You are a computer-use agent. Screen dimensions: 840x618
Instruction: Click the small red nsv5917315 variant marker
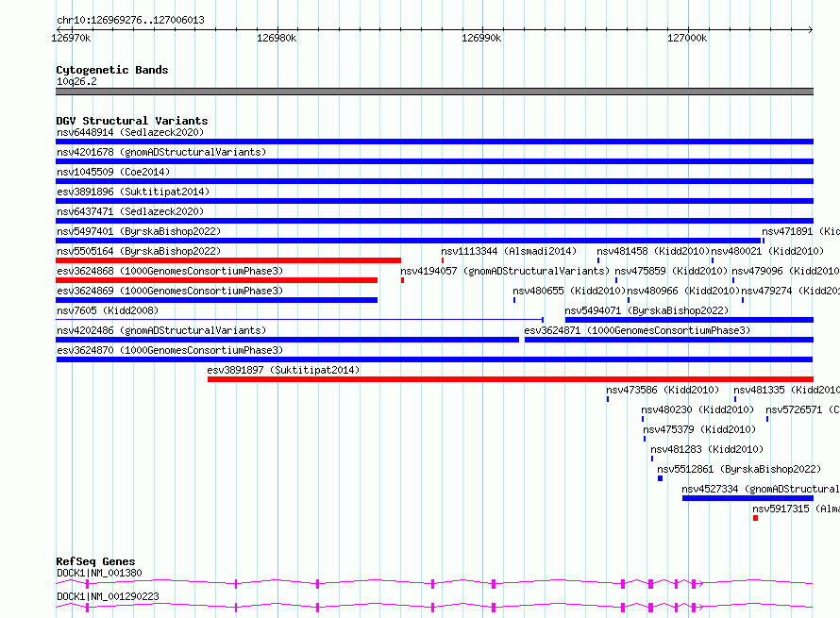click(x=755, y=518)
